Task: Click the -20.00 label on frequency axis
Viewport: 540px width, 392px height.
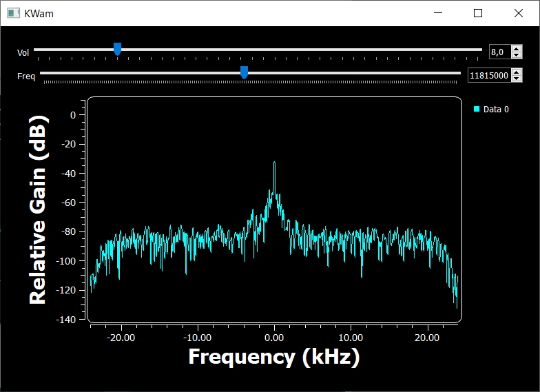Action: coord(121,338)
